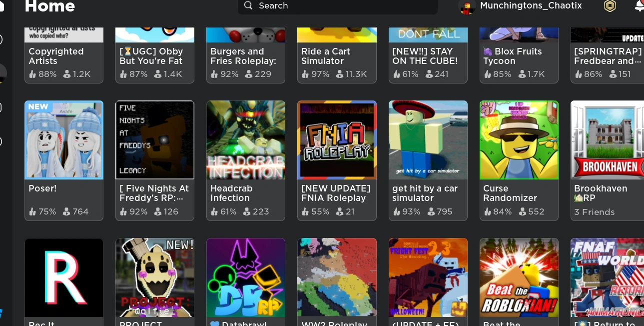Image resolution: width=644 pixels, height=326 pixels.
Task: Select the Headcrab Infection thumbnail
Action: 246,140
